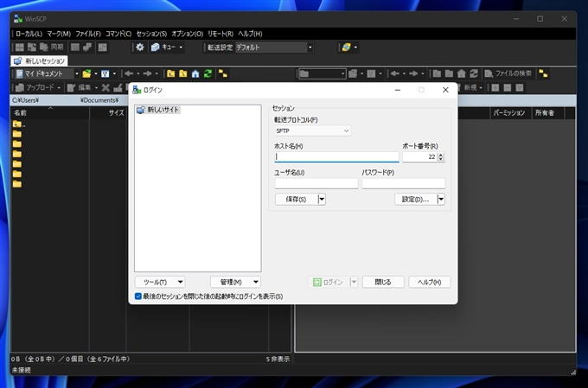
Task: Click the ヘルプ(H) button in login dialog
Action: point(429,282)
